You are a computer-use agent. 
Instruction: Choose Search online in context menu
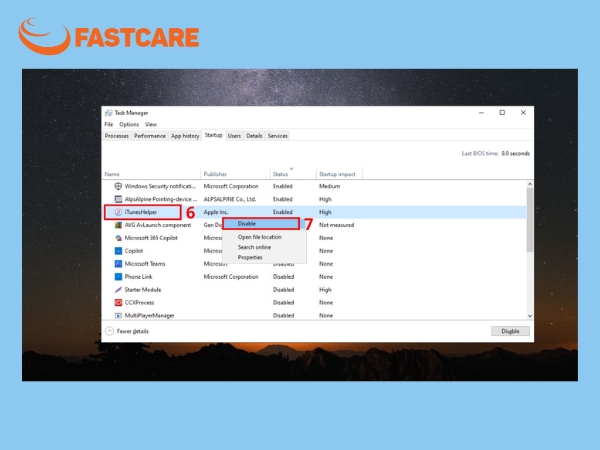pos(254,247)
